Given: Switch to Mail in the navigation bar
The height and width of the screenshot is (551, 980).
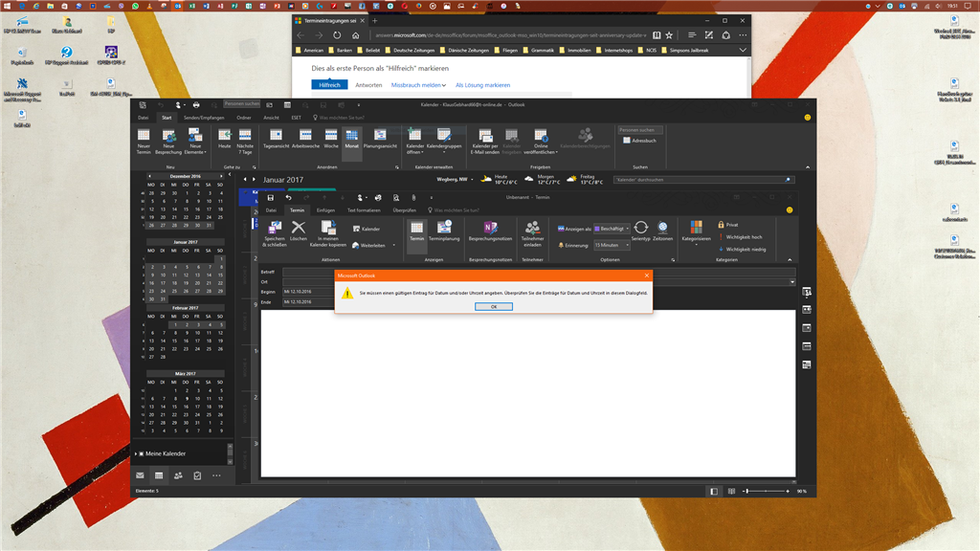Looking at the screenshot, I should coord(140,475).
